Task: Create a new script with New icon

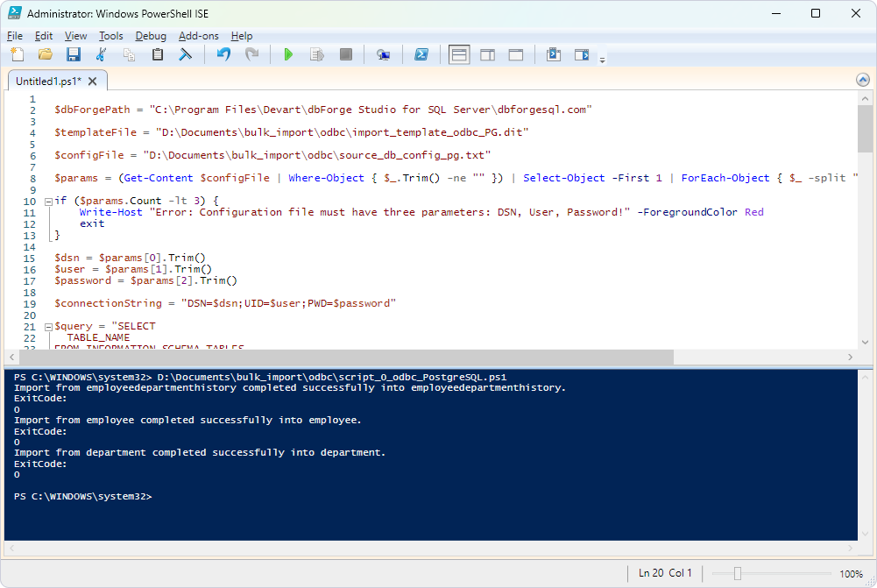Action: point(18,54)
